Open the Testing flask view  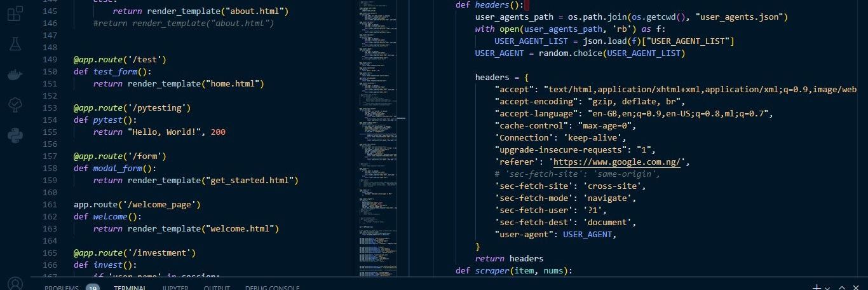pos(15,43)
